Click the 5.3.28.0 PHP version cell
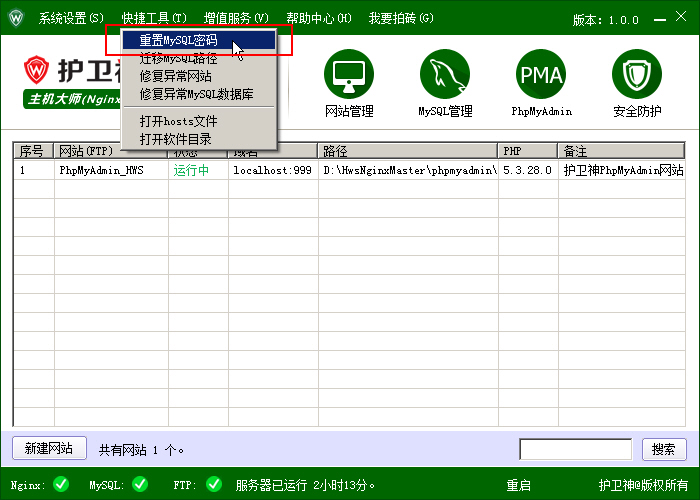The image size is (700, 500). click(527, 170)
